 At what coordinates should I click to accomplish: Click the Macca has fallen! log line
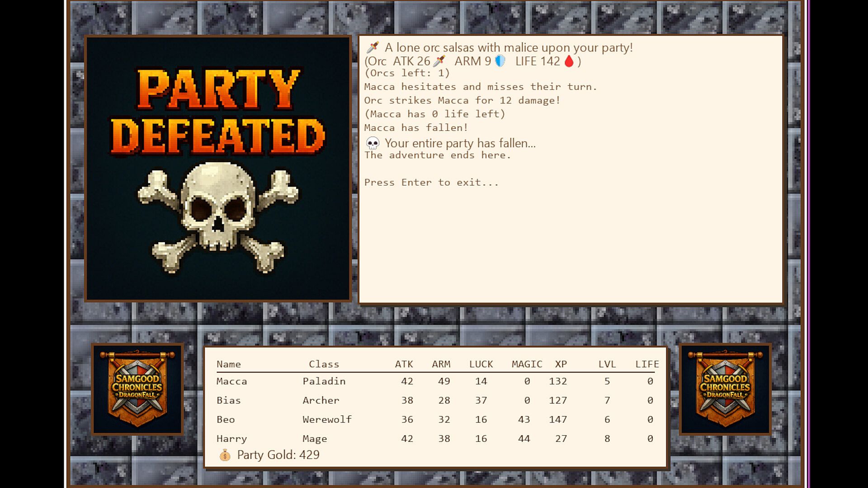pyautogui.click(x=416, y=128)
